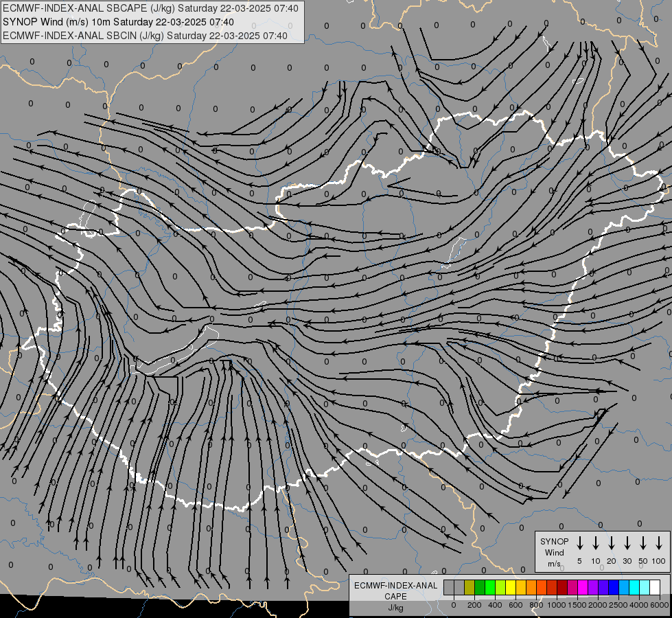Screen dimensions: 672x618
Task: Click the ECMWF-INDEX-ANAL CAPE legend label
Action: [x=395, y=591]
